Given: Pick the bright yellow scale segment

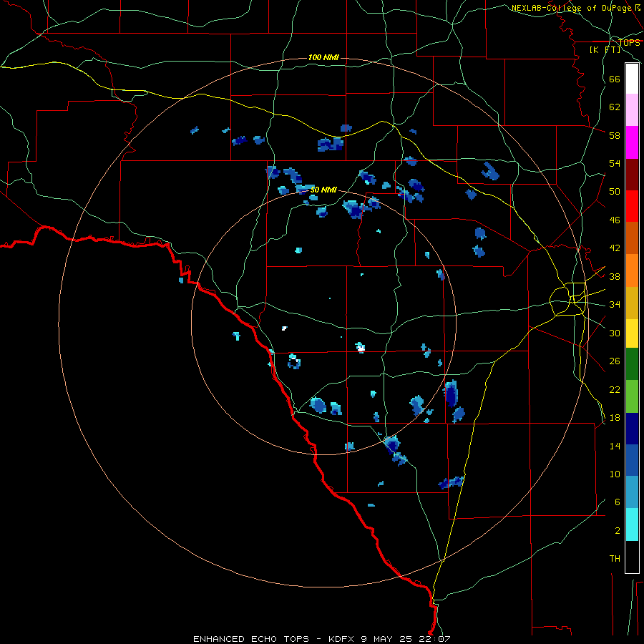Looking at the screenshot, I should tap(632, 333).
